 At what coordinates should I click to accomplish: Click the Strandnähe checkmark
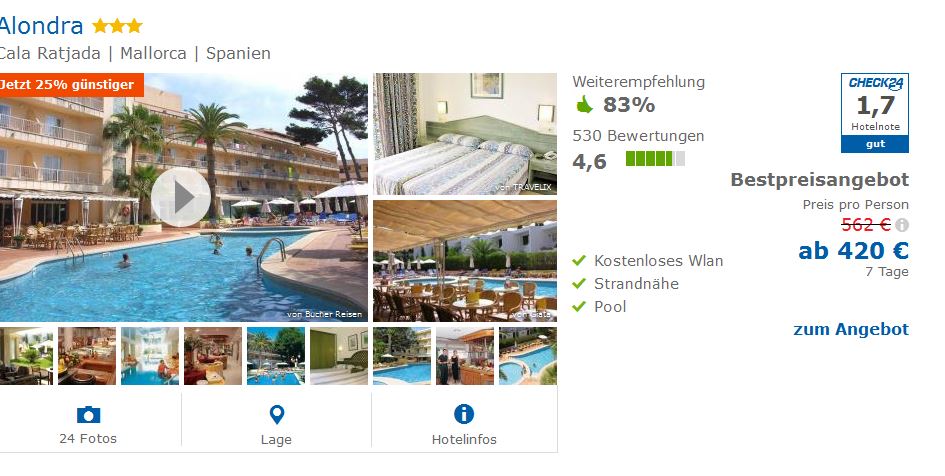click(579, 283)
